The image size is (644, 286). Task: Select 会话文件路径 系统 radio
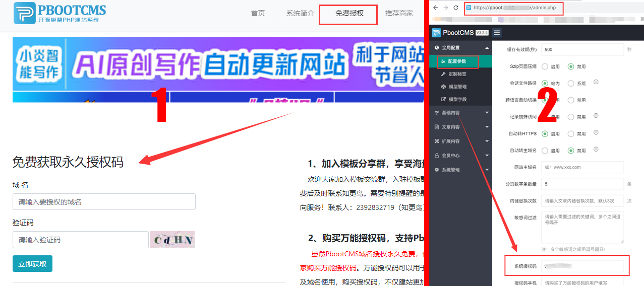pos(571,83)
